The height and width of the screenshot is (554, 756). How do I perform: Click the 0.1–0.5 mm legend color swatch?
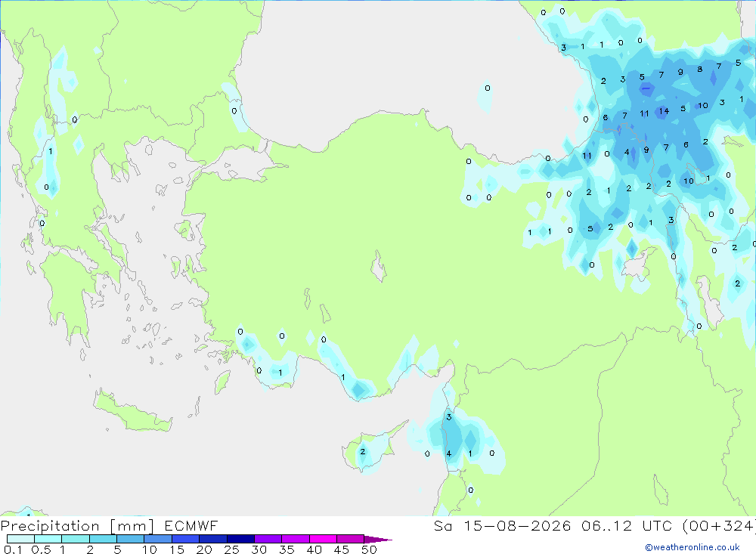20,539
